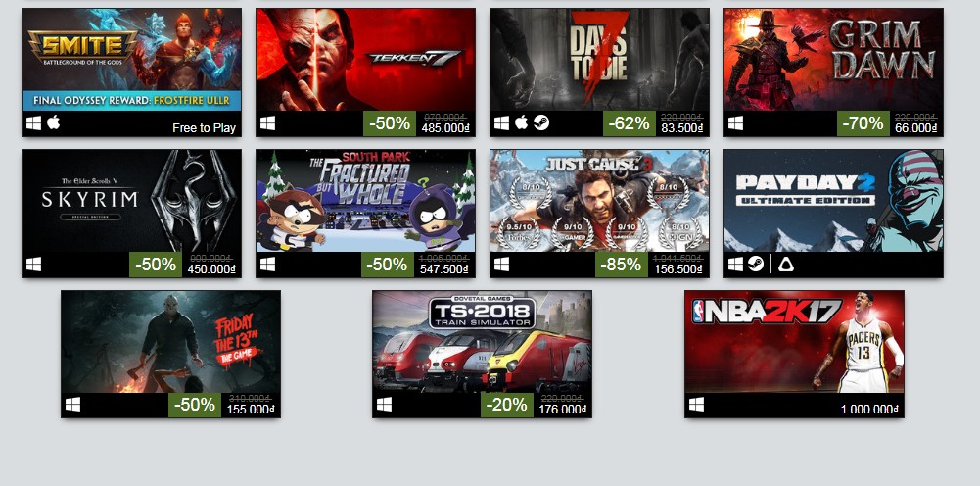Open South Park Fractured But Whole banner
This screenshot has width=980, height=486.
[365, 201]
